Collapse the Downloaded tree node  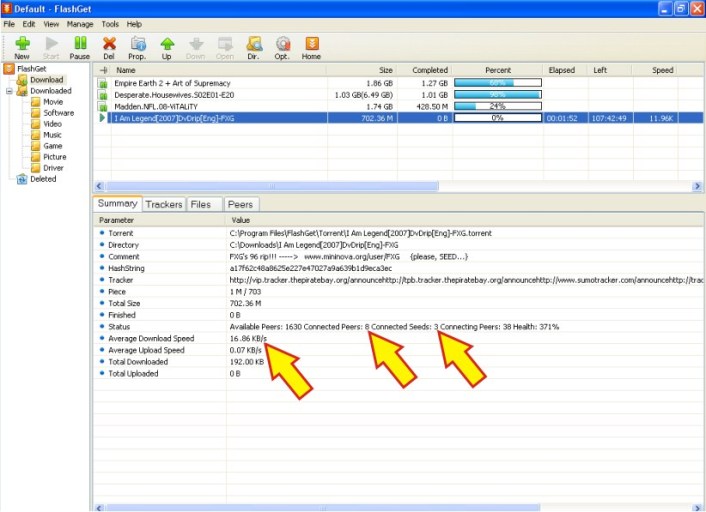coord(9,91)
